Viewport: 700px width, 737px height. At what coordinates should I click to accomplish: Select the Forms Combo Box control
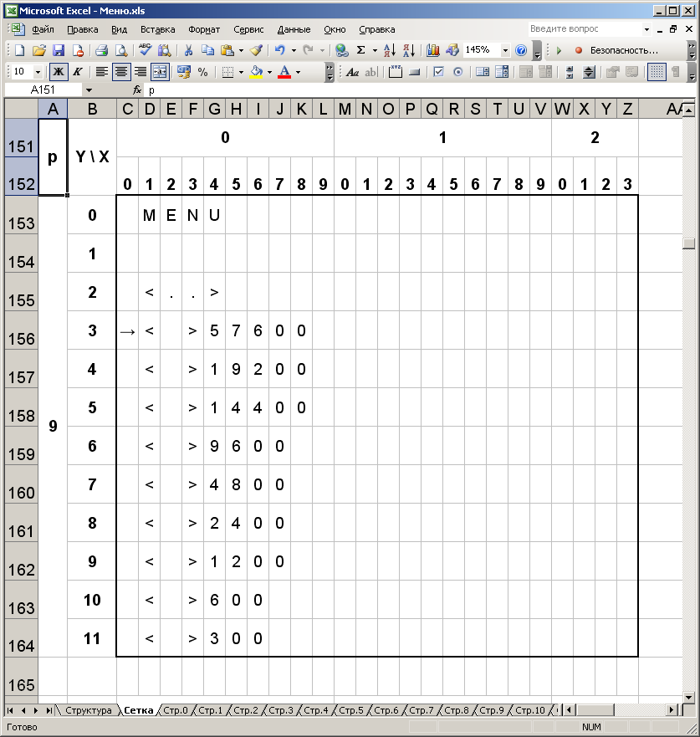502,72
